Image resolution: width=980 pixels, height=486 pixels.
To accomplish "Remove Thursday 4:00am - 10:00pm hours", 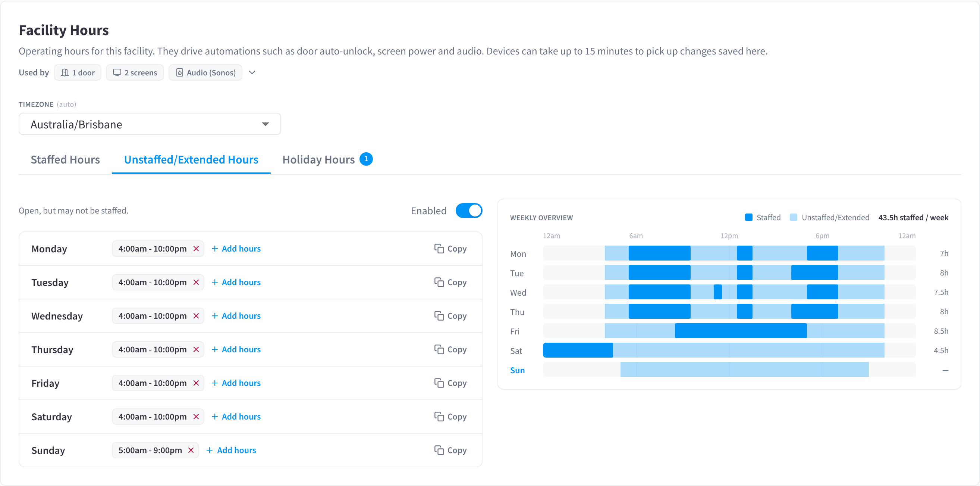I will tap(196, 349).
